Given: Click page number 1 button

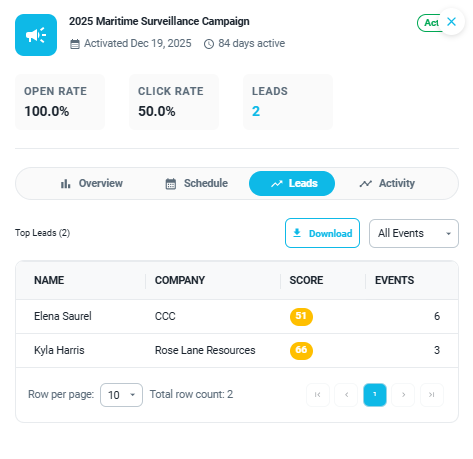Looking at the screenshot, I should click(375, 395).
